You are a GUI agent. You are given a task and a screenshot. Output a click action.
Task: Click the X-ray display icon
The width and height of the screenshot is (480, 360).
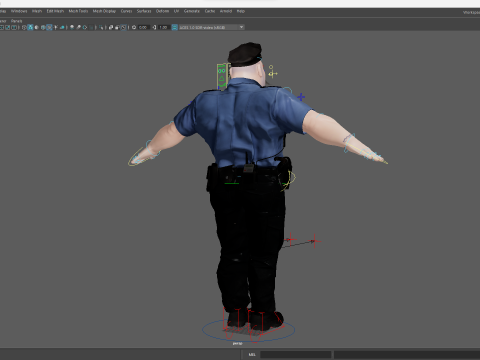click(111, 27)
